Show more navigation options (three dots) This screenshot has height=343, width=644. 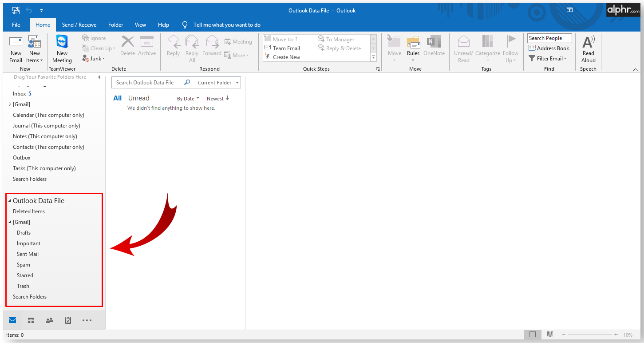87,320
